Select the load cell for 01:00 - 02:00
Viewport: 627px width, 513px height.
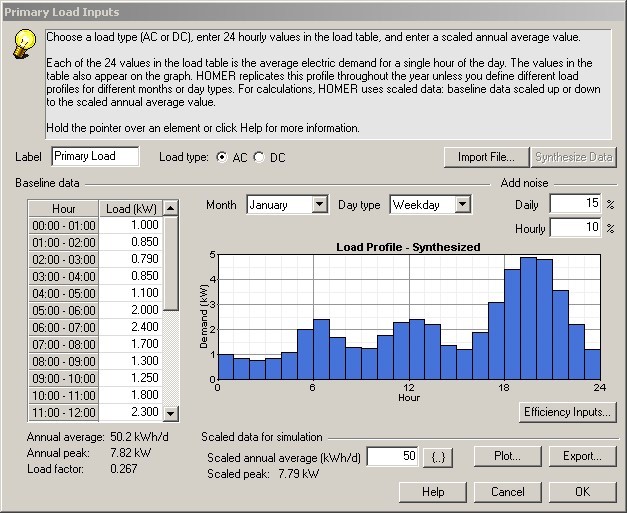(x=131, y=242)
